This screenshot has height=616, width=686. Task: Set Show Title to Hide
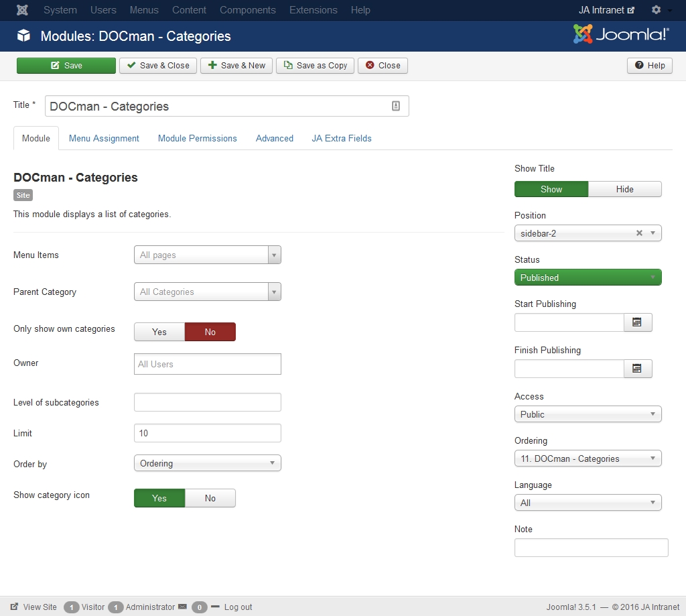click(x=625, y=189)
